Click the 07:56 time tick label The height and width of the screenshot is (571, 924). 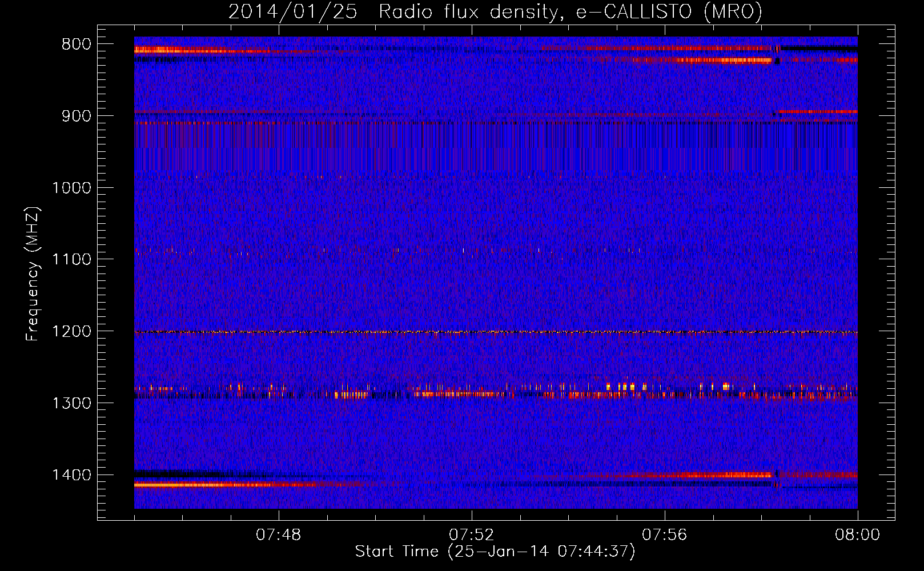pyautogui.click(x=665, y=535)
